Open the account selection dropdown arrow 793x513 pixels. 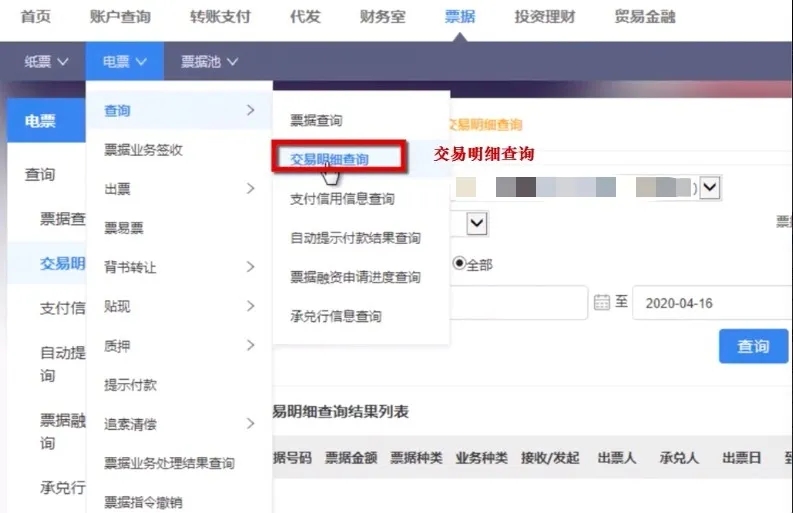pos(710,187)
